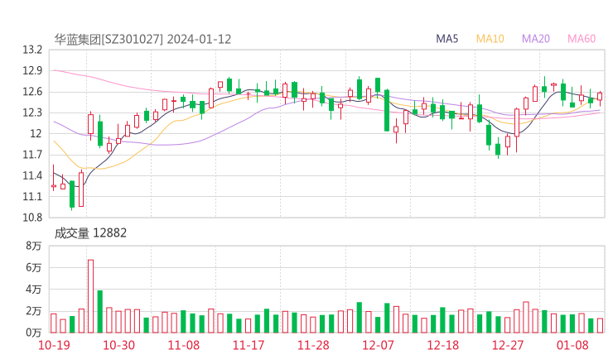Viewport: 613px width, 364px height.
Task: Click the 11-17 date axis label
Action: [x=249, y=345]
